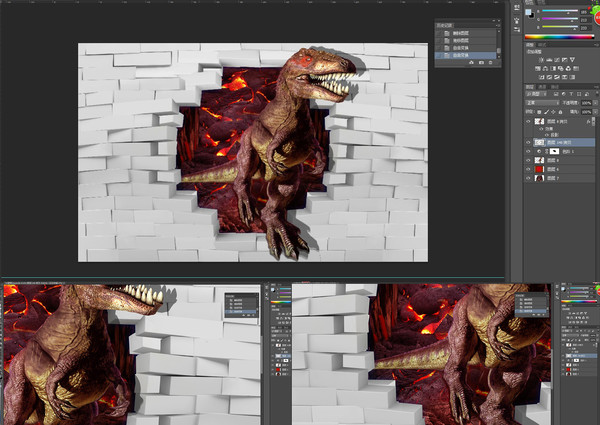Image resolution: width=600 pixels, height=425 pixels.
Task: Add a Selective Color adjustment layer
Action: click(564, 77)
